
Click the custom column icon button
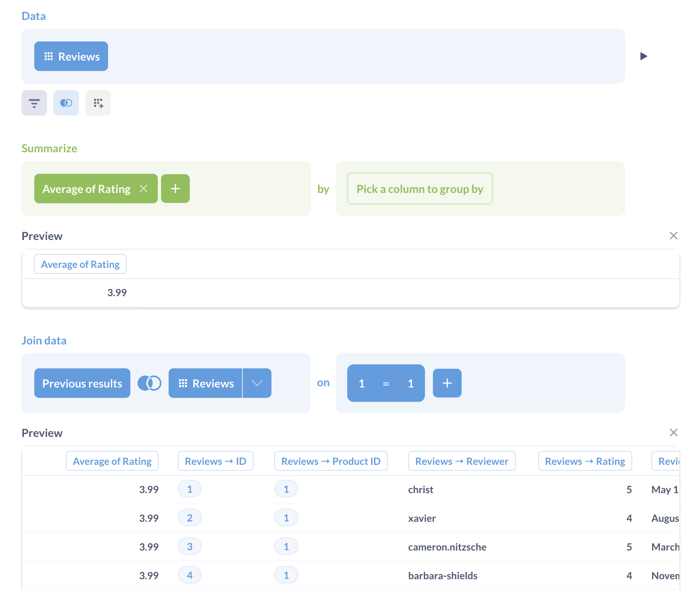click(x=98, y=103)
